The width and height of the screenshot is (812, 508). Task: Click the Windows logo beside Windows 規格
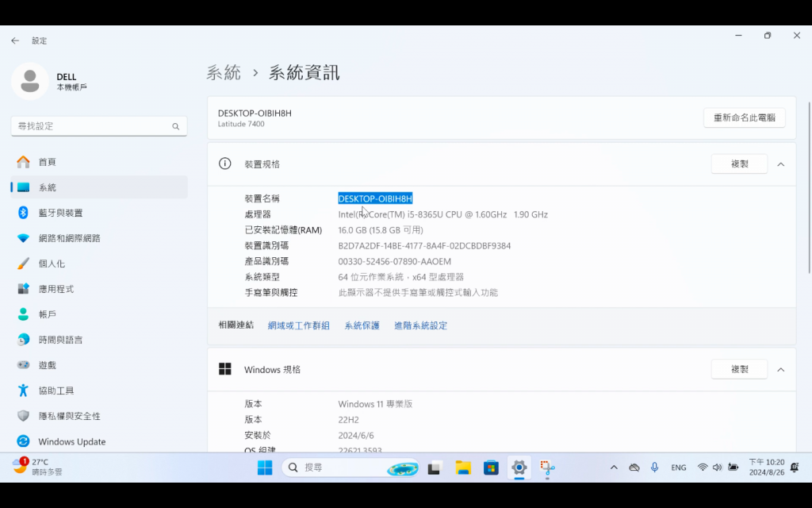[x=224, y=369]
